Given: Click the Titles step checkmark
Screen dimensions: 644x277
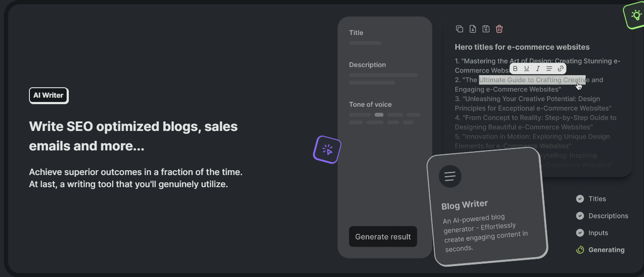Looking at the screenshot, I should click(580, 199).
